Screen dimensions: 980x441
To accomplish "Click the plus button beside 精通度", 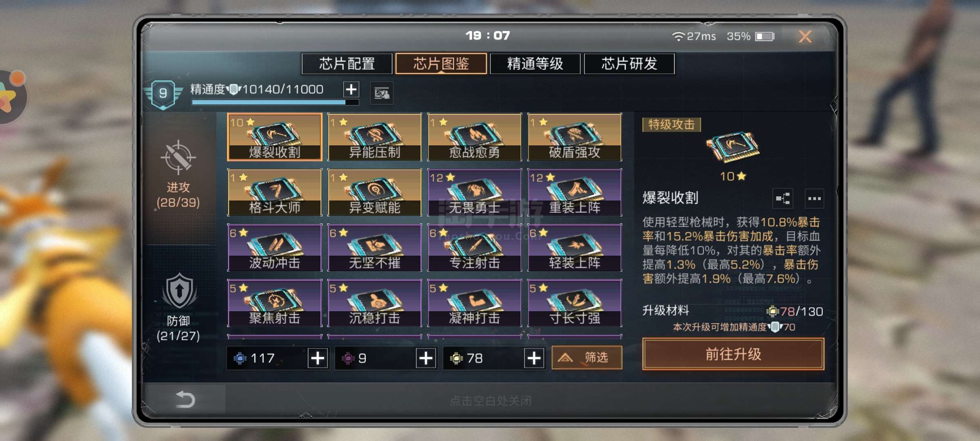I will pos(351,89).
